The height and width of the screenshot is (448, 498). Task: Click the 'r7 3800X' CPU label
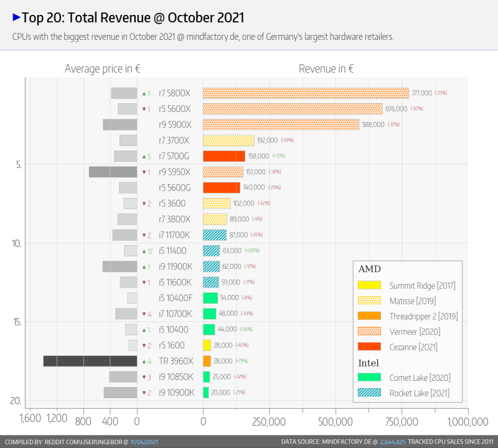pyautogui.click(x=174, y=219)
